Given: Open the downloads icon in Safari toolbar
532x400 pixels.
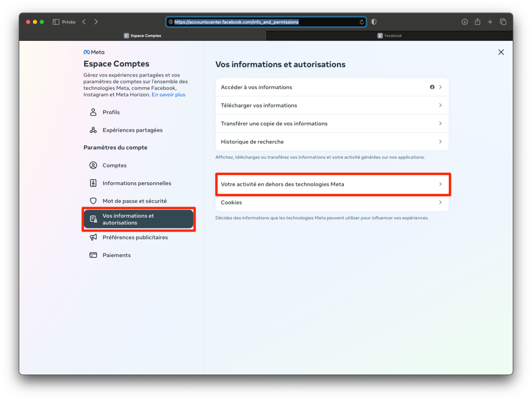Looking at the screenshot, I should pos(465,22).
